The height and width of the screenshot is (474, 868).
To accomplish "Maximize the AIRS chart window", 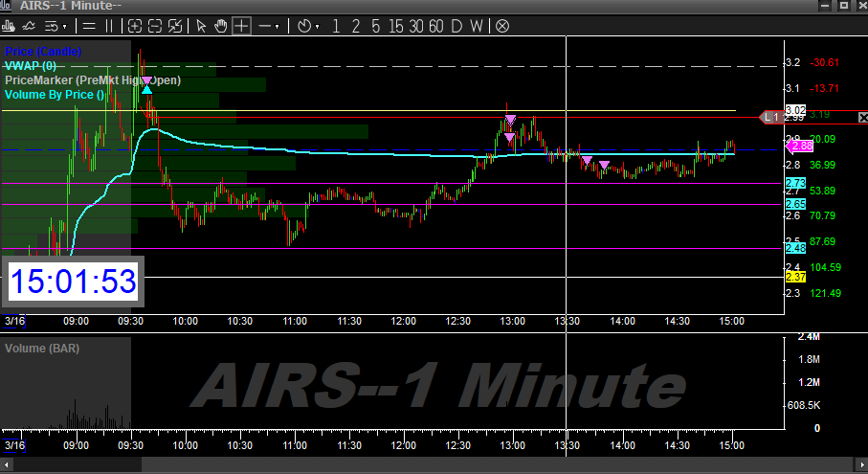I will coord(844,6).
